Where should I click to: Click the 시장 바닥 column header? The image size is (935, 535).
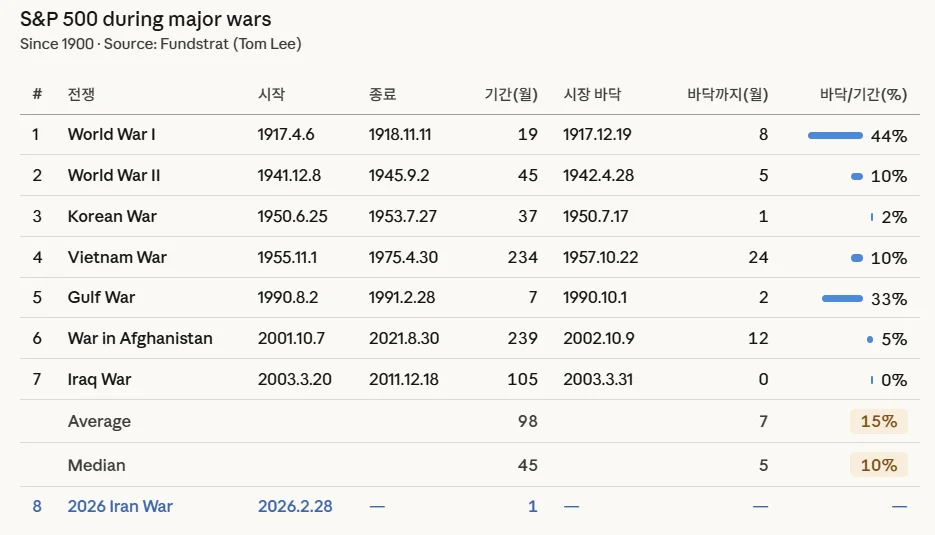coord(592,95)
